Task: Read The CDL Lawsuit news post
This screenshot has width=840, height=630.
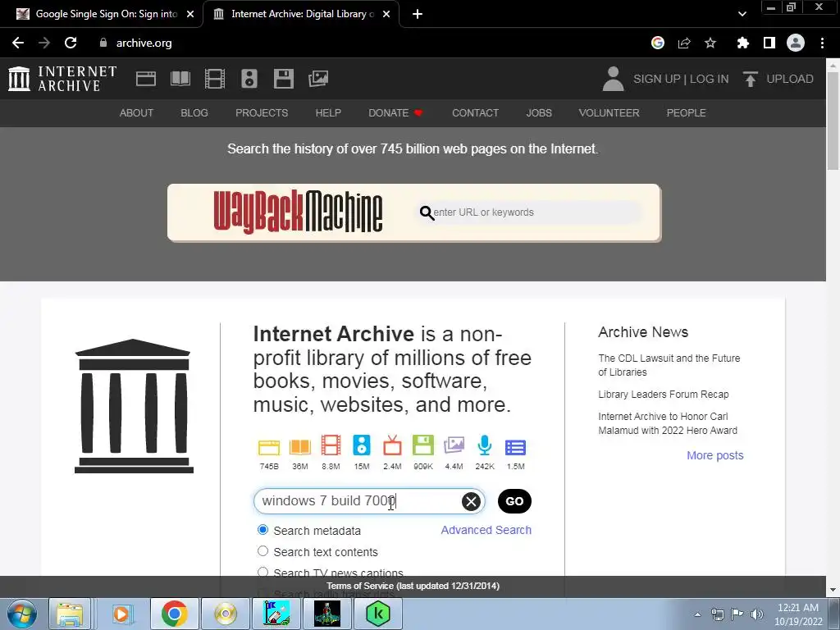Action: (x=669, y=365)
